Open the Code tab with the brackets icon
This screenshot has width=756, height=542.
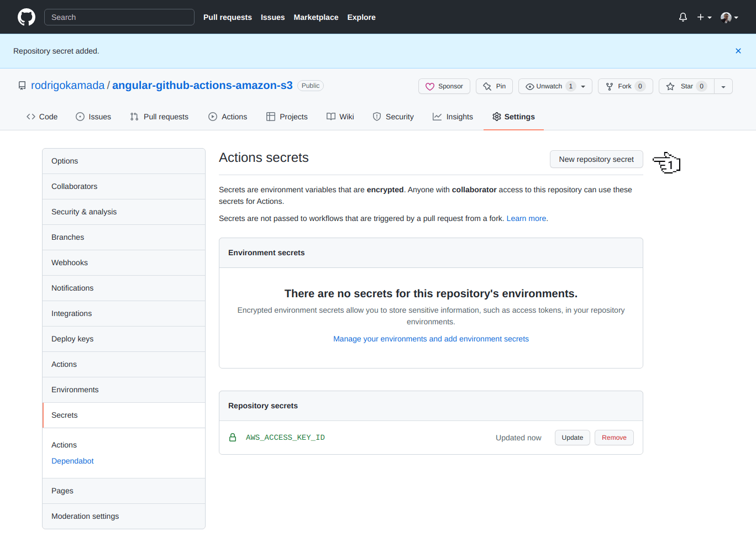coord(31,117)
